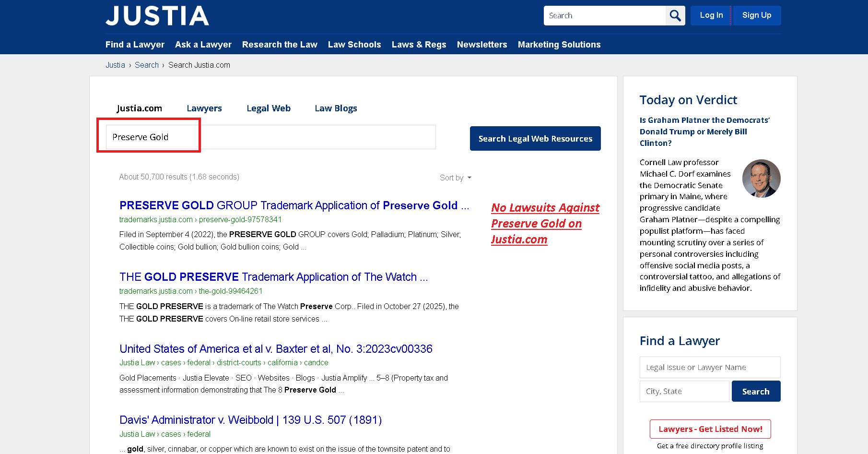Switch to the Justia.com search tab
Screen dimensions: 868x454
[x=140, y=108]
